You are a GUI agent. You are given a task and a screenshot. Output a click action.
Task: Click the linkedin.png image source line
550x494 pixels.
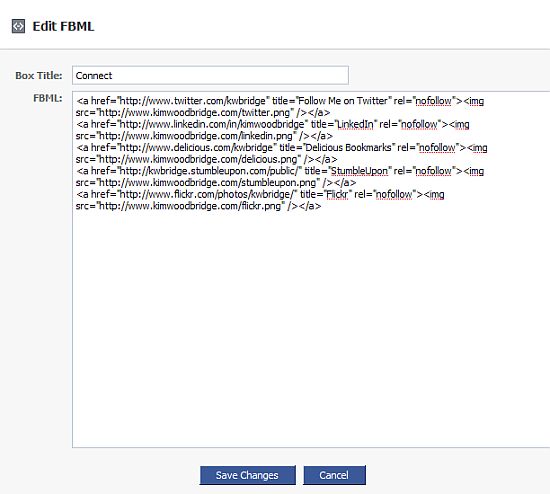[x=204, y=136]
